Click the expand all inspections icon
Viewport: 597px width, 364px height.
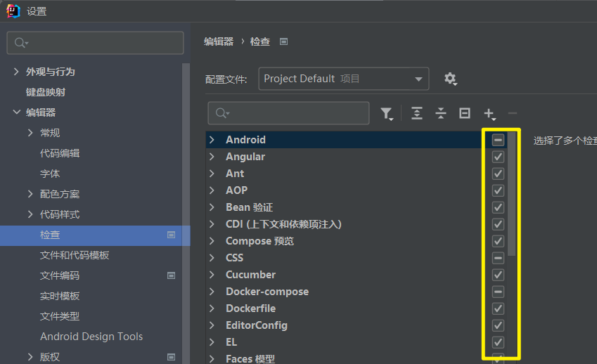pos(417,114)
